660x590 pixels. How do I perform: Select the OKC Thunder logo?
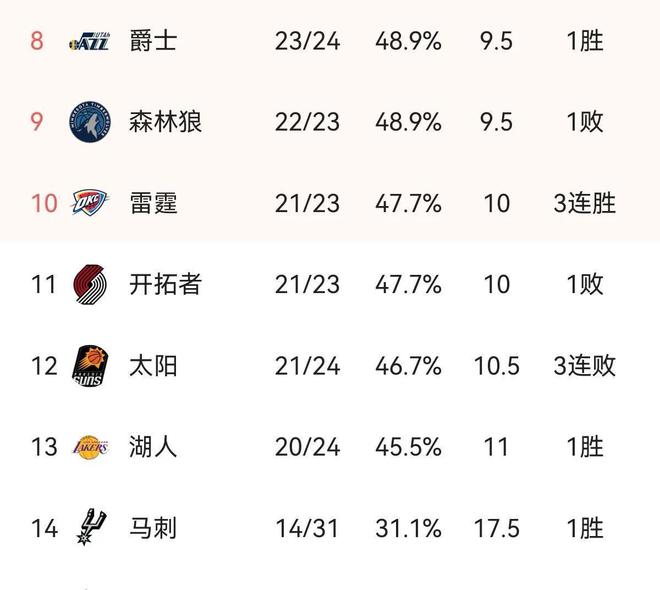pos(90,203)
